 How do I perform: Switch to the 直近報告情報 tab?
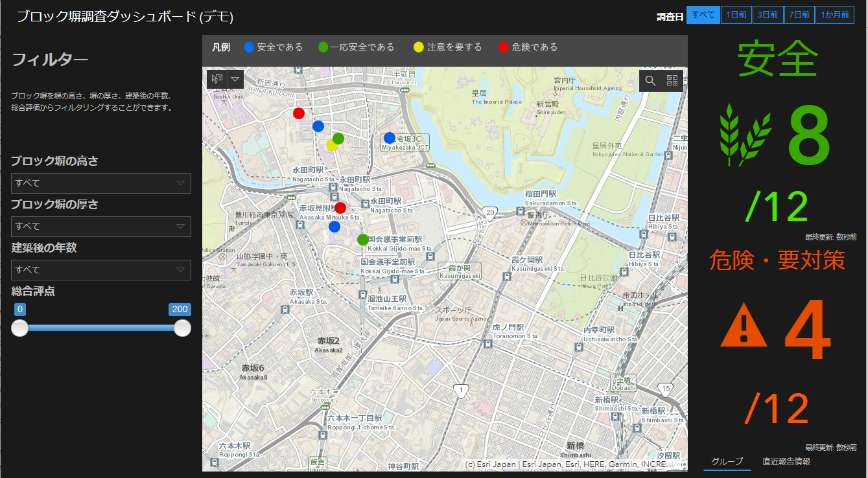786,462
